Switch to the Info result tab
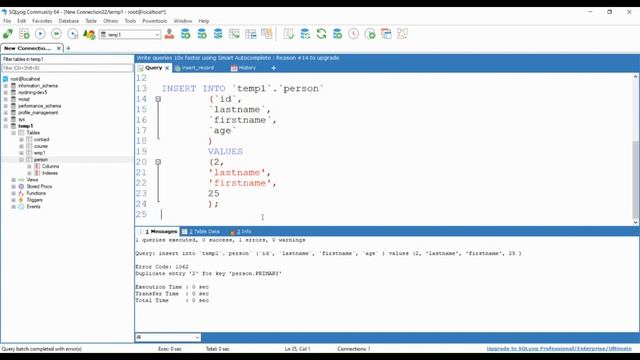This screenshot has width=640, height=360. point(240,231)
